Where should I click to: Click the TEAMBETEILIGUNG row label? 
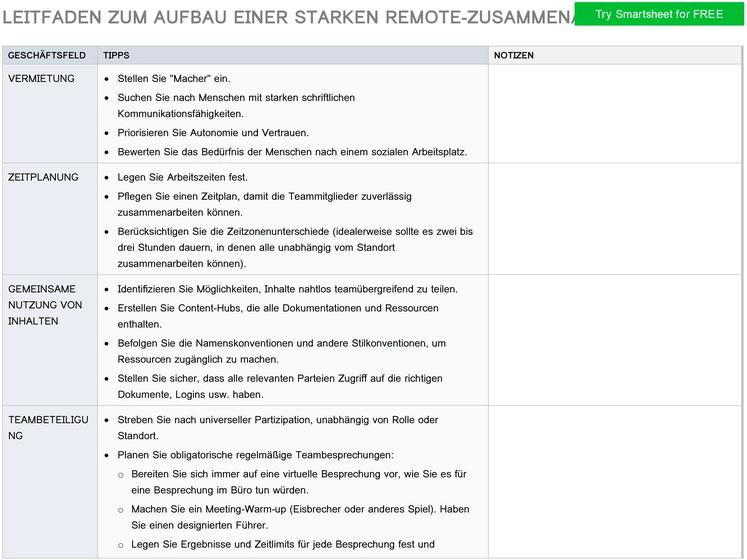(x=48, y=428)
